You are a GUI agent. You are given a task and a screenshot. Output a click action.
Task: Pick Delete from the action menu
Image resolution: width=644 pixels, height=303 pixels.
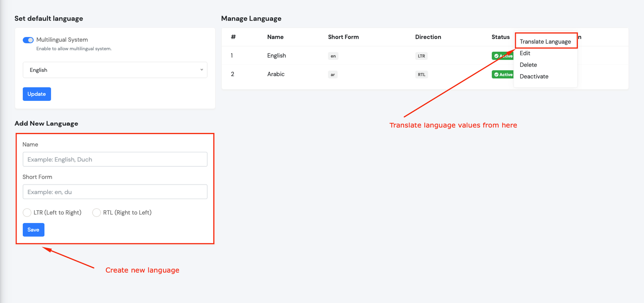coord(528,65)
